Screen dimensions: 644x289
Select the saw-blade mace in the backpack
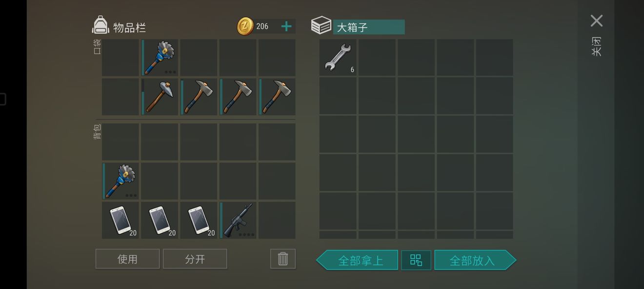click(121, 181)
